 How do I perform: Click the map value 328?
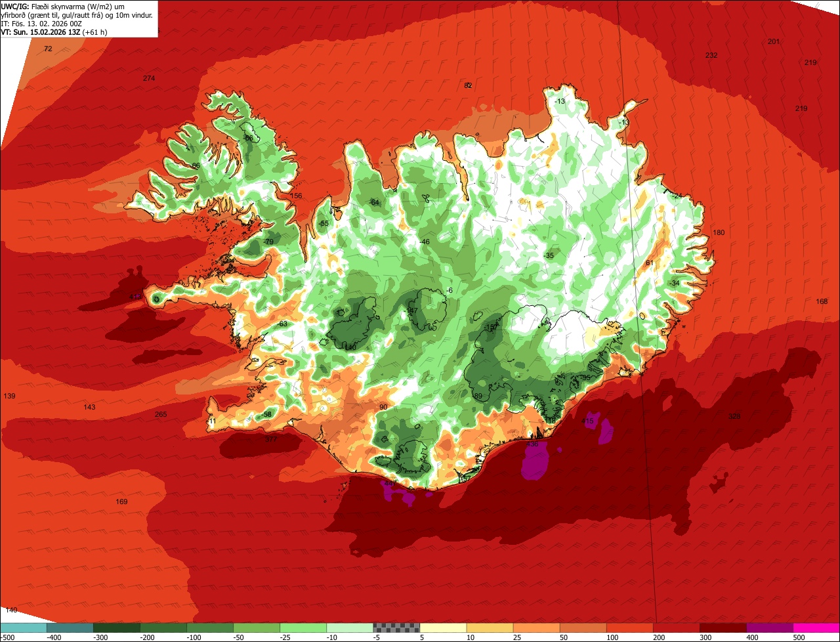[734, 416]
